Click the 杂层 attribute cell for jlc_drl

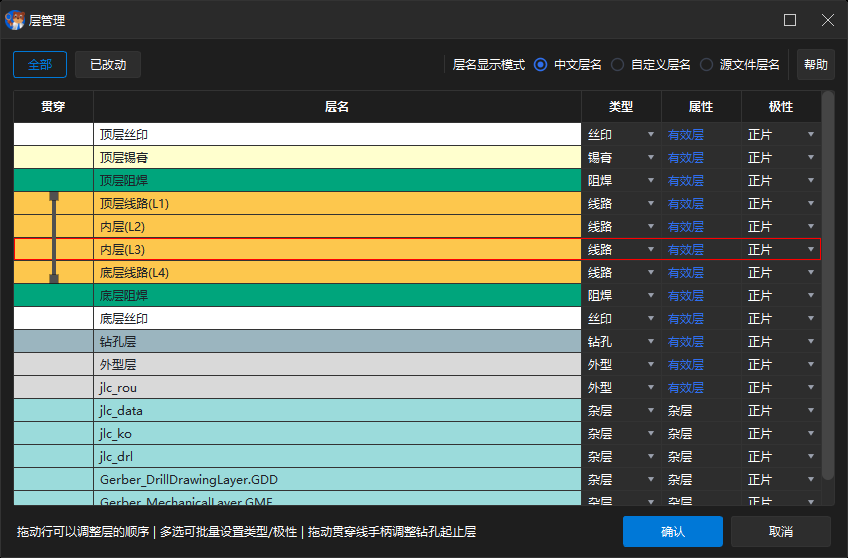(x=680, y=456)
